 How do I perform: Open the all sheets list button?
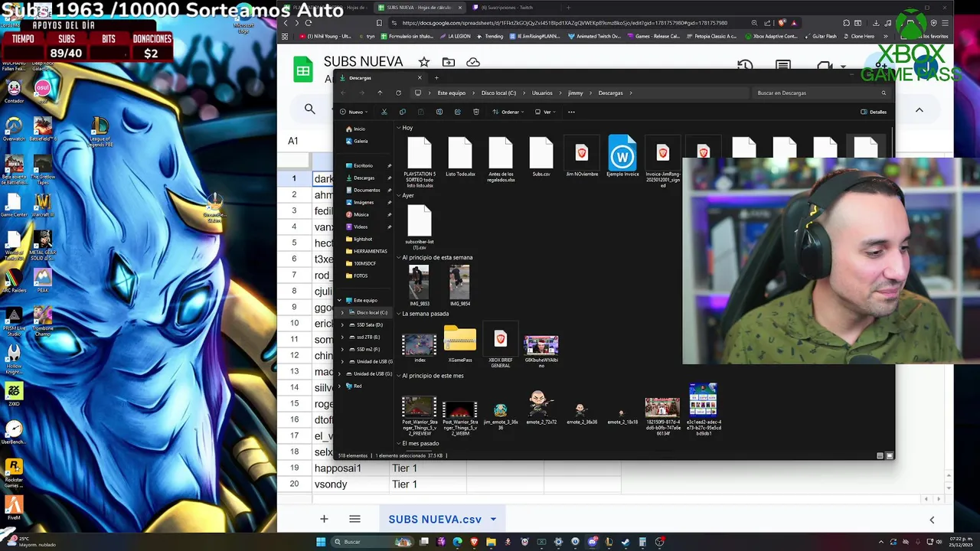pyautogui.click(x=354, y=519)
